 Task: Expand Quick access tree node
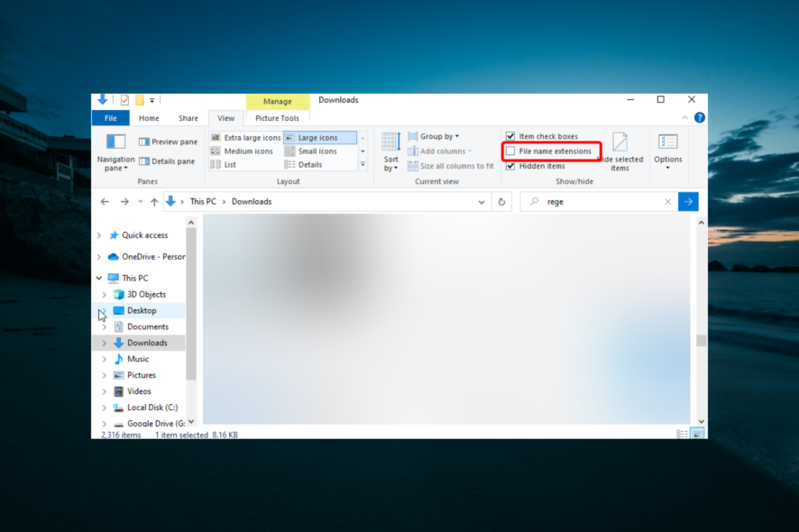coord(99,235)
